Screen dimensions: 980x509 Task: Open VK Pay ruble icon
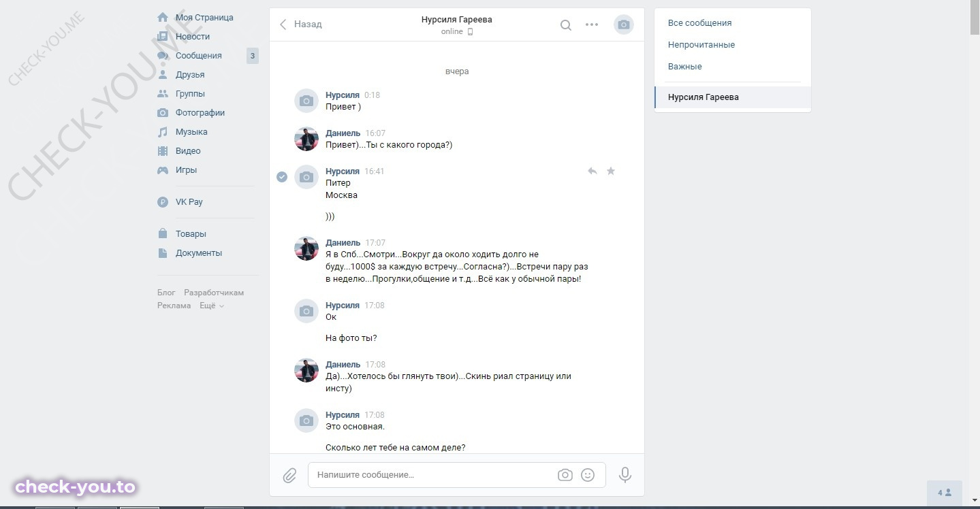click(x=163, y=201)
